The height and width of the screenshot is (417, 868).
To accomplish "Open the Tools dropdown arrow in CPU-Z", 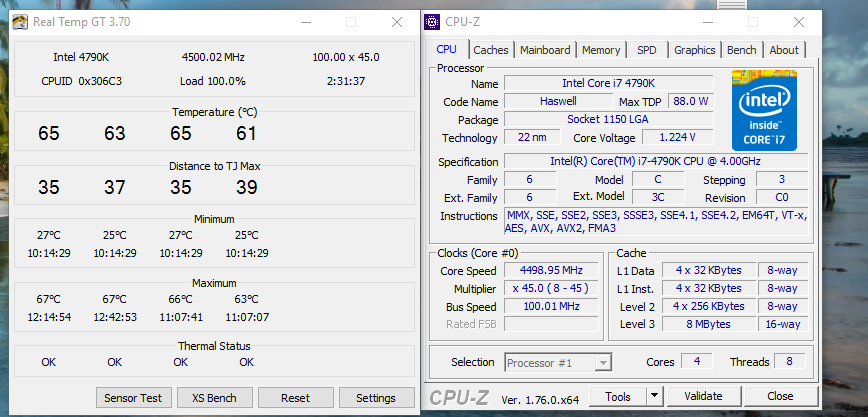I will [655, 396].
